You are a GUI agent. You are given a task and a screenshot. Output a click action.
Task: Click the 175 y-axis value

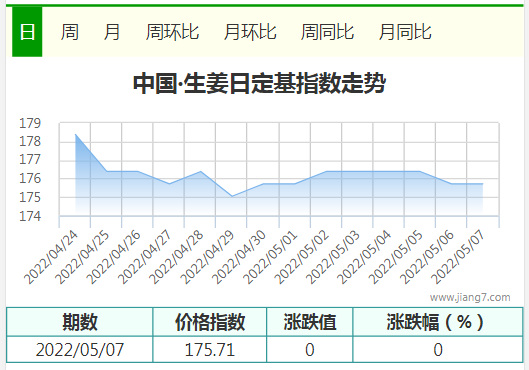(x=30, y=197)
